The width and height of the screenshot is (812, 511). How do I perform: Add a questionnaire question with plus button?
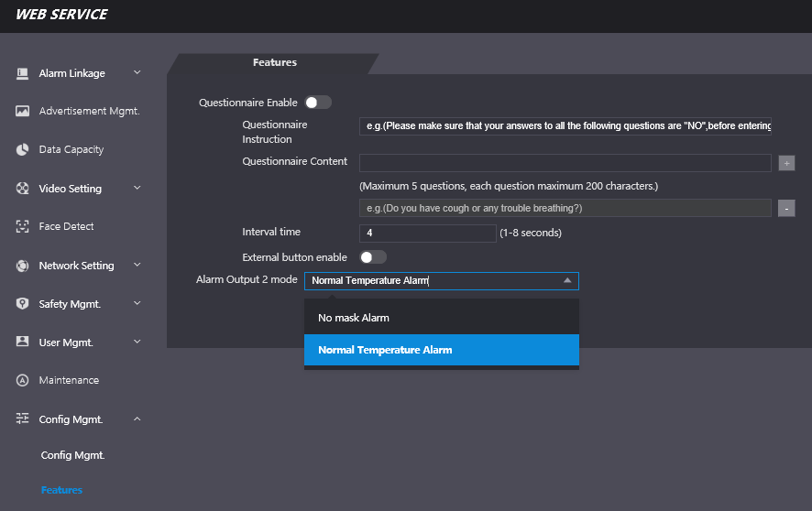click(x=786, y=163)
